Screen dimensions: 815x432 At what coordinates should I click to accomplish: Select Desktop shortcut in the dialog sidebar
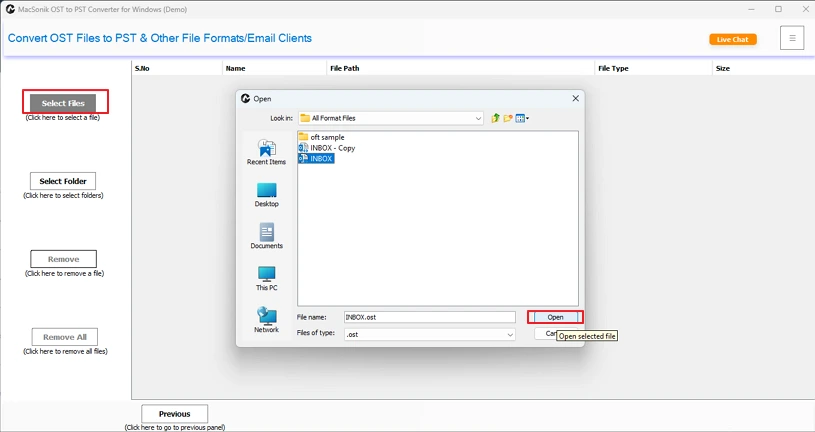266,194
